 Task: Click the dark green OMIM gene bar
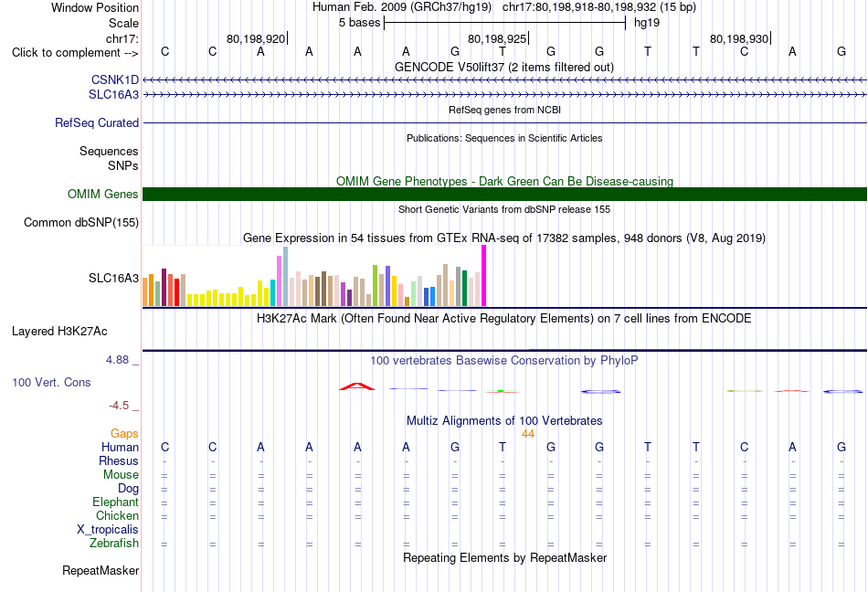(x=504, y=195)
